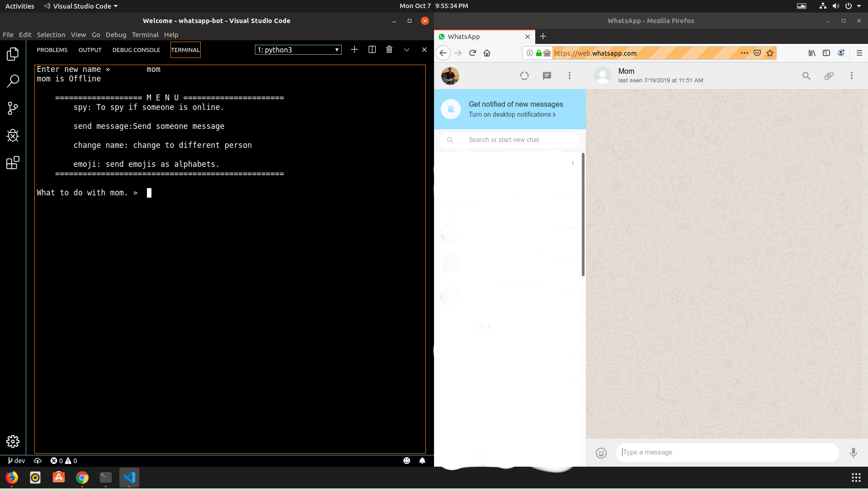Open the Extensions sidebar icon
Image resolution: width=868 pixels, height=492 pixels.
click(13, 163)
